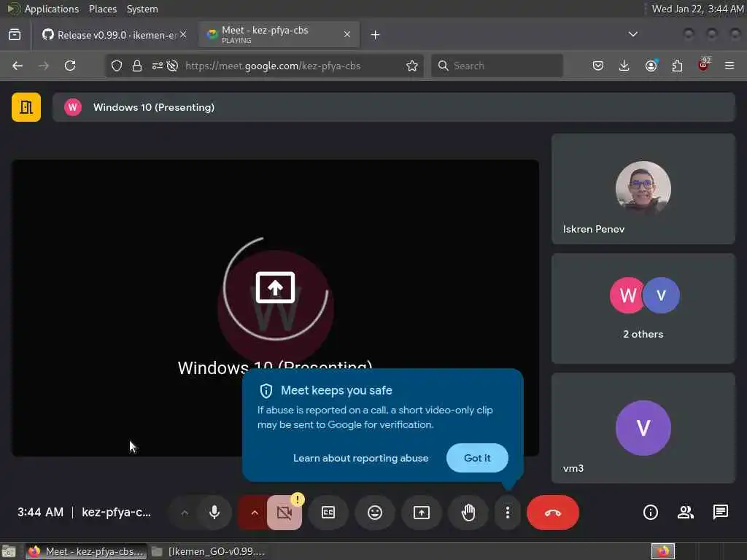747x560 pixels.
Task: Raise hand in the meeting
Action: tap(468, 513)
